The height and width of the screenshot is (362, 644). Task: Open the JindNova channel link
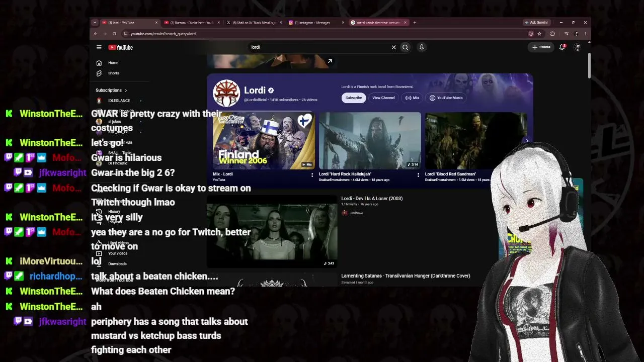pos(352,213)
